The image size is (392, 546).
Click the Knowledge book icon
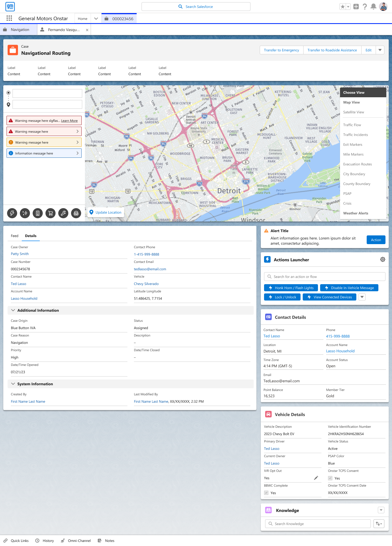coord(268,510)
